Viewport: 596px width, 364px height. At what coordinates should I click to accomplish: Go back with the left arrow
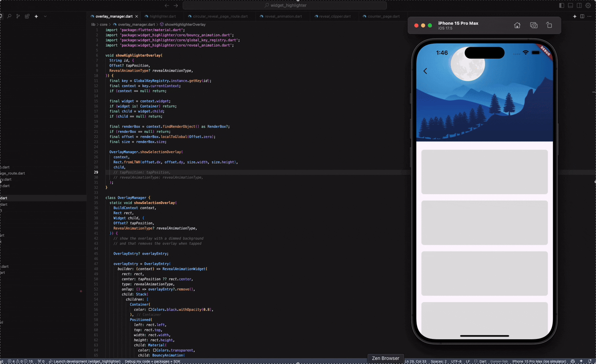pos(167,5)
